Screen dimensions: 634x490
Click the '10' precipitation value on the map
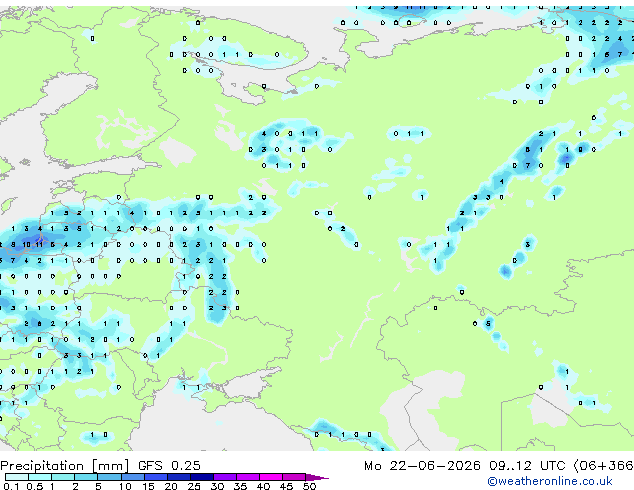(26, 245)
